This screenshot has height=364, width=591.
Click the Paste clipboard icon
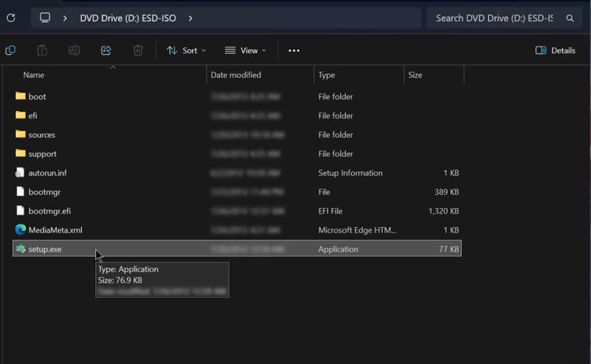point(42,50)
